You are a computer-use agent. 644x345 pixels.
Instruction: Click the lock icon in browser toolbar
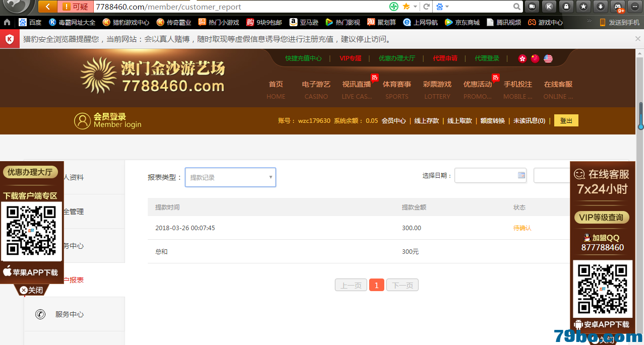point(566,7)
